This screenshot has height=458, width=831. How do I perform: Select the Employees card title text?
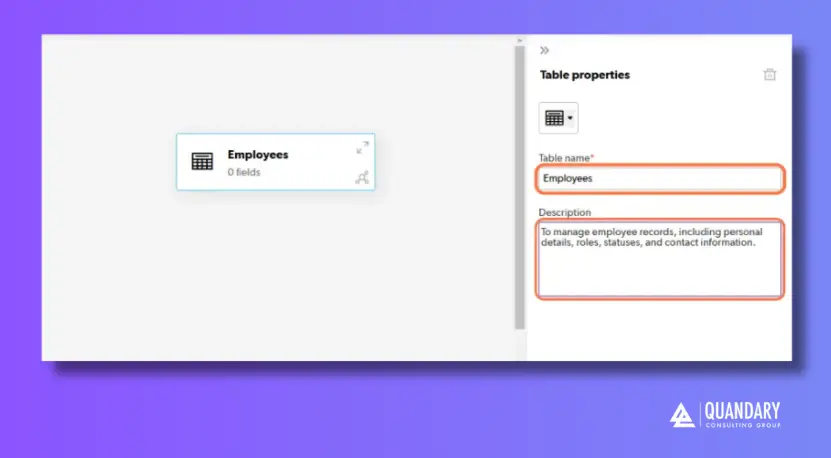tap(258, 155)
